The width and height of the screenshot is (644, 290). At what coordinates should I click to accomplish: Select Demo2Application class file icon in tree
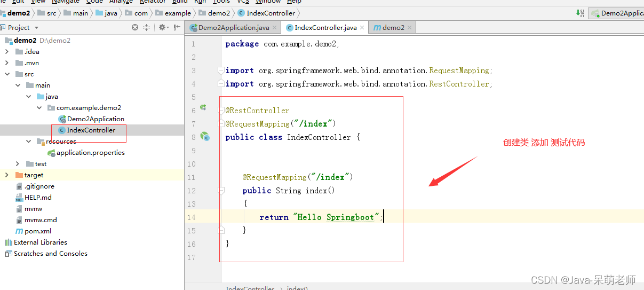click(62, 119)
